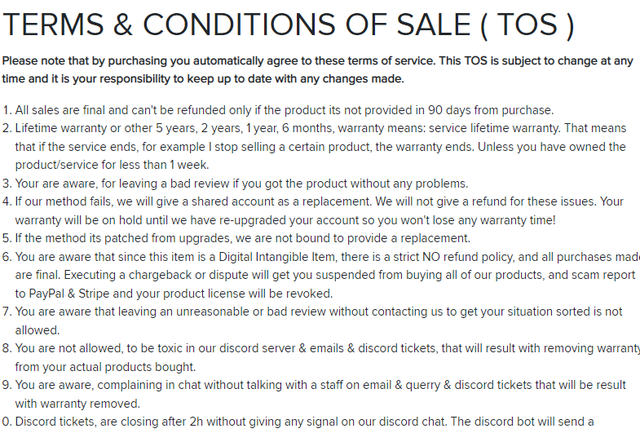
Task: Click the 'with warranty removed' text line
Action: (78, 404)
